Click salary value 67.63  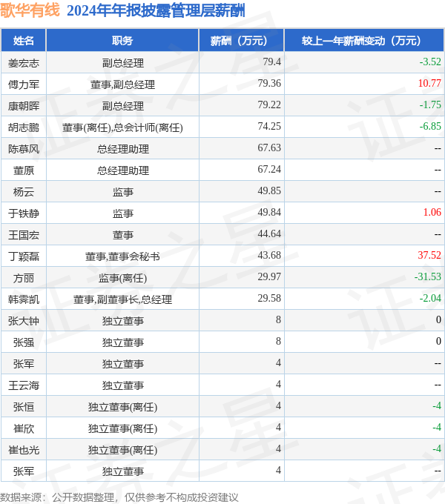coord(269,147)
